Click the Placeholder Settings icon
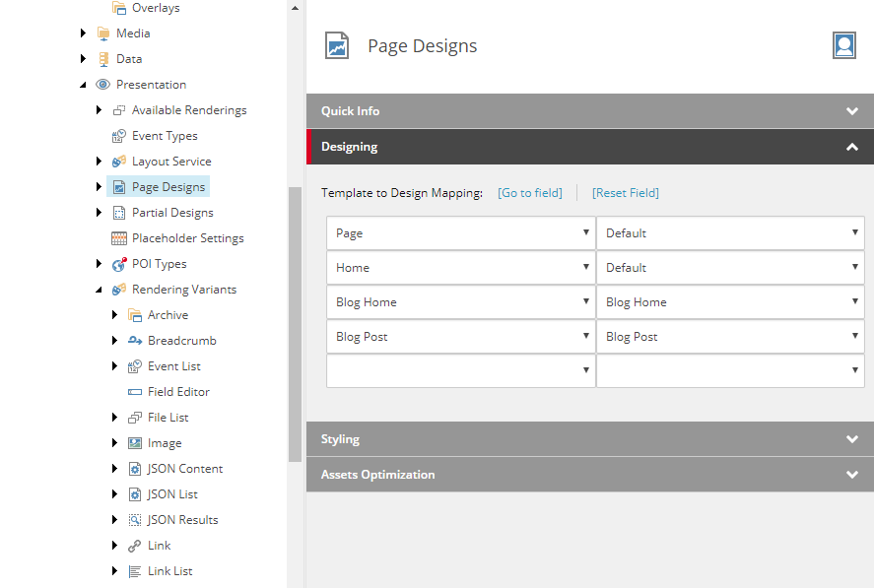Viewport: 874px width, 588px height. tap(118, 238)
